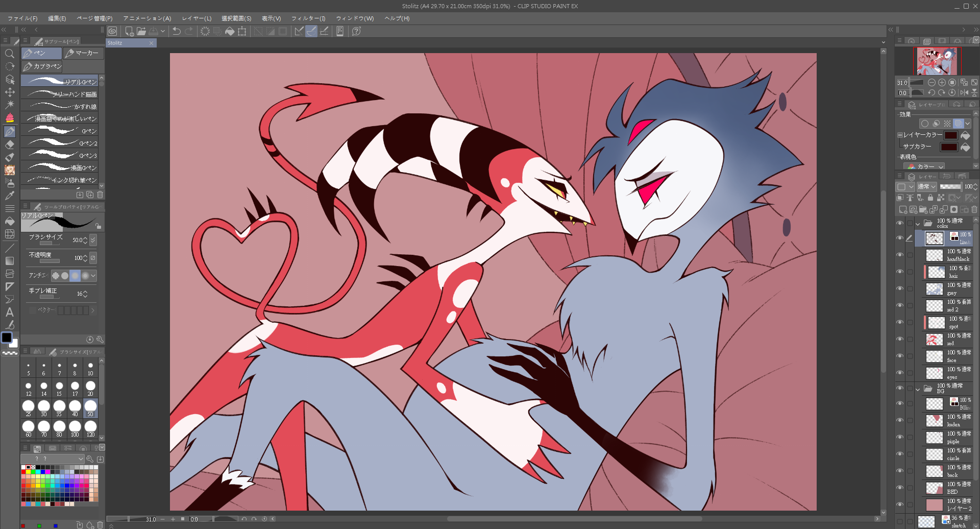Select the Eyedropper tool

tap(9, 196)
